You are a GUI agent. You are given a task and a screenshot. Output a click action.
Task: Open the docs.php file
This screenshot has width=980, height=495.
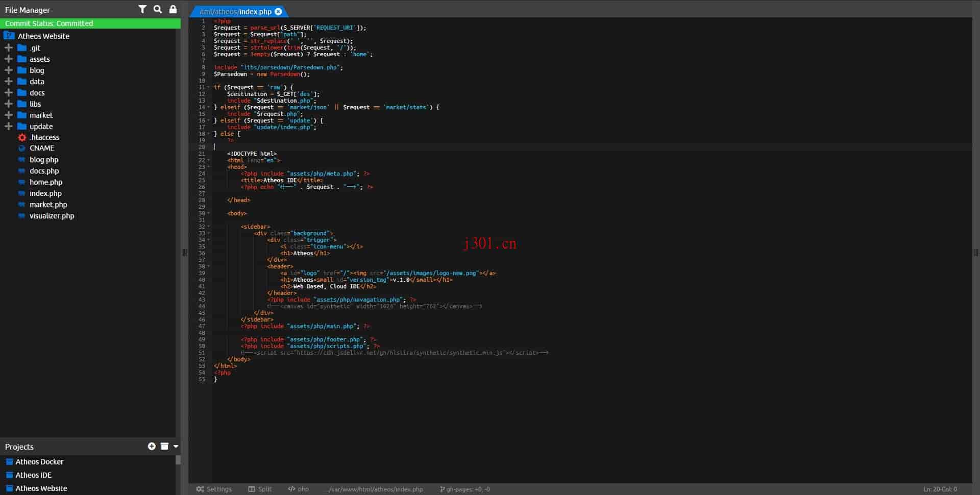pos(44,171)
